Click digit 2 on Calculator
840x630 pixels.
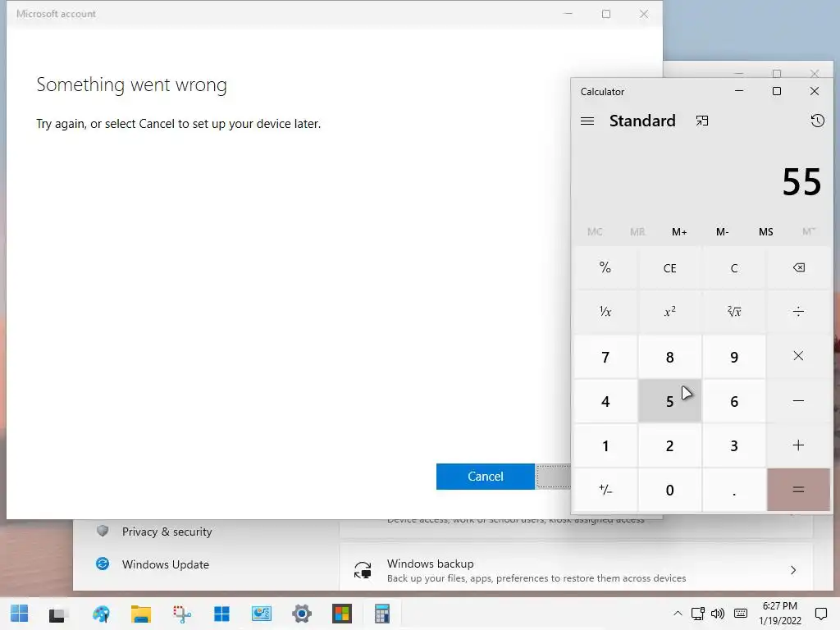[x=669, y=445]
